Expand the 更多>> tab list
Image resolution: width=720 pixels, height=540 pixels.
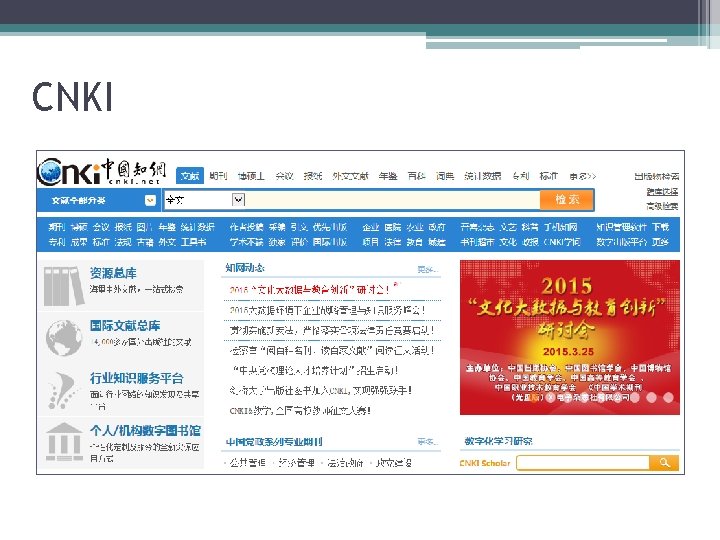(x=582, y=176)
